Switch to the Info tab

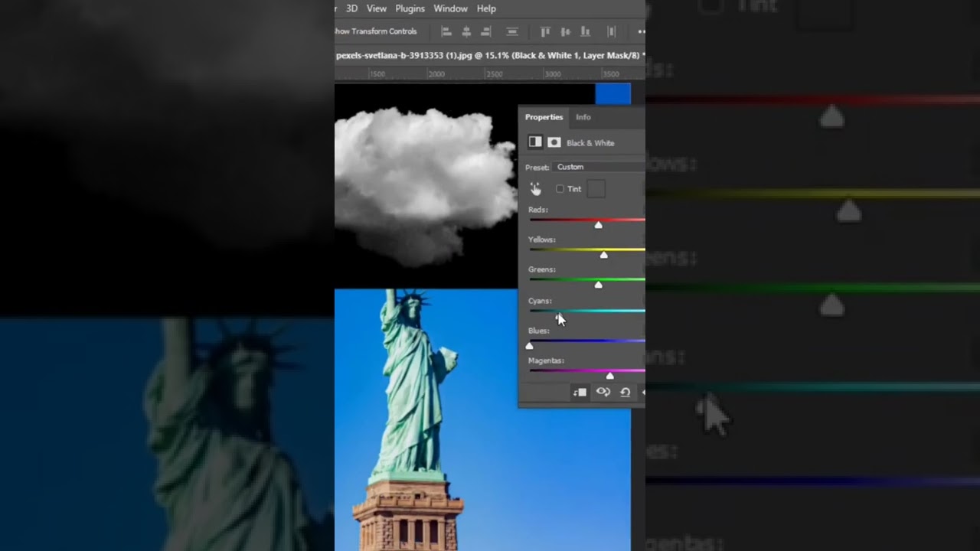coord(583,117)
